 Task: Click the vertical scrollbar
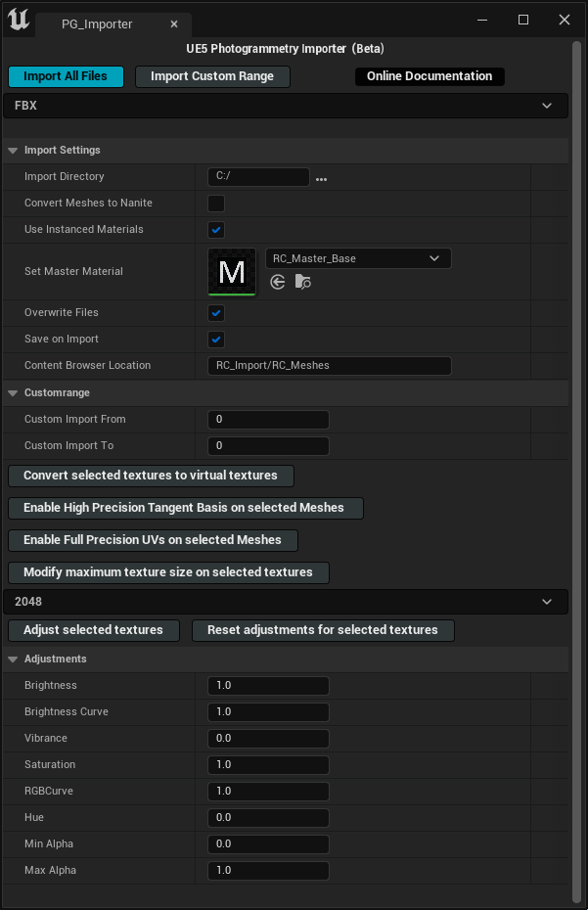pos(576,470)
